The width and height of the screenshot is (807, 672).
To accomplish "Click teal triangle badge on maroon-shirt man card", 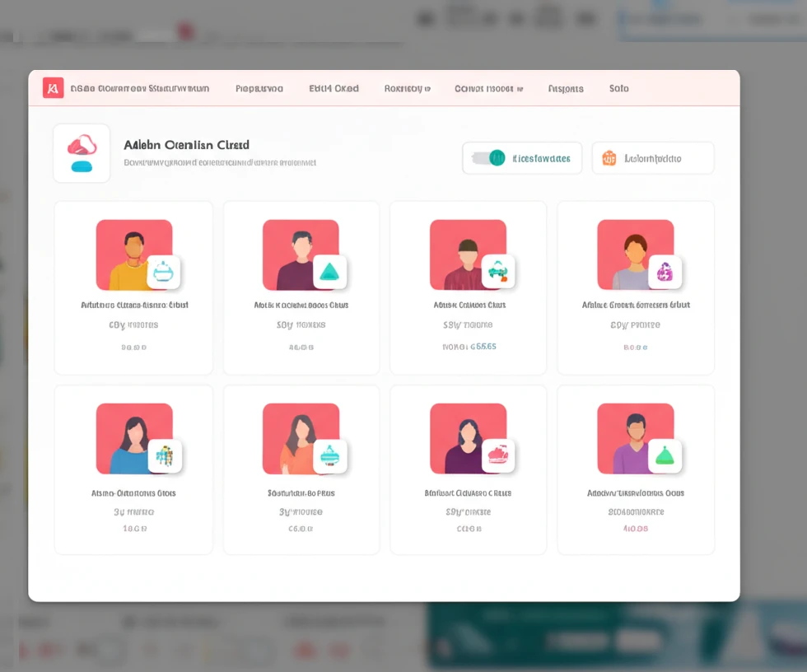I will (329, 272).
